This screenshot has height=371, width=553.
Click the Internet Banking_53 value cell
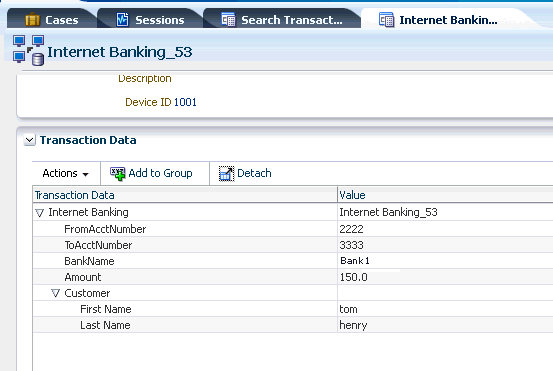(x=445, y=212)
